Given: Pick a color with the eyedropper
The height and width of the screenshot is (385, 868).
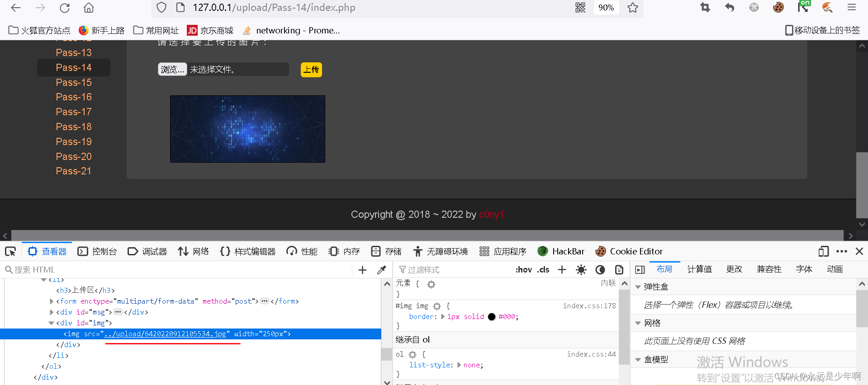Looking at the screenshot, I should tap(382, 270).
